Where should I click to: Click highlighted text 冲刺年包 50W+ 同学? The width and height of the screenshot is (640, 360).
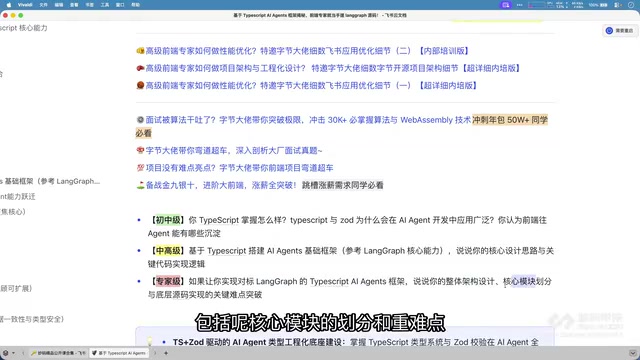click(x=510, y=120)
